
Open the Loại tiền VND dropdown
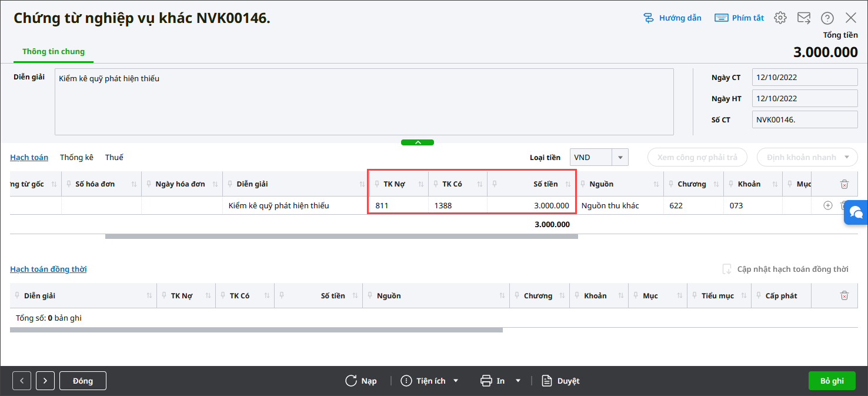click(x=620, y=157)
